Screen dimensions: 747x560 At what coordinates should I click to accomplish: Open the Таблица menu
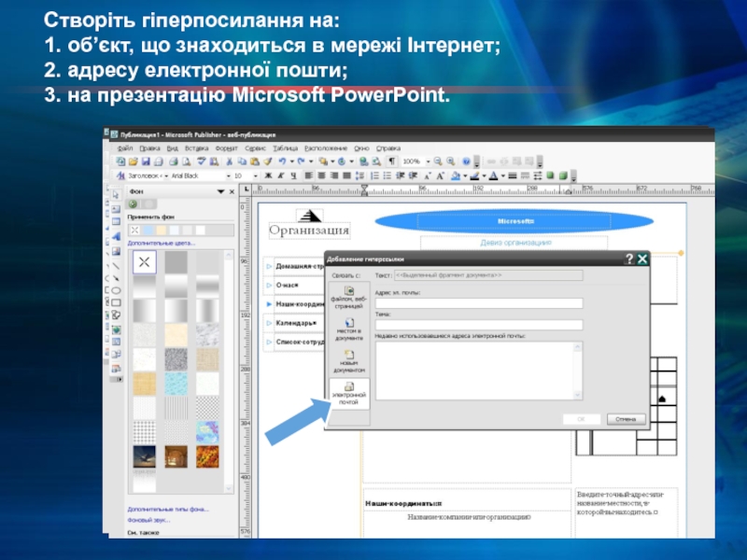coord(285,148)
